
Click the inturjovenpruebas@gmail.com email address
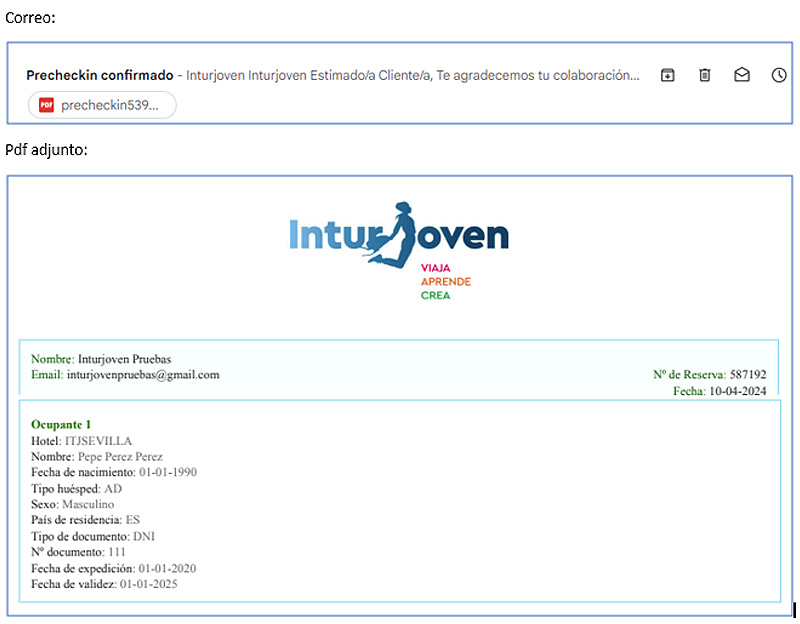click(x=142, y=375)
